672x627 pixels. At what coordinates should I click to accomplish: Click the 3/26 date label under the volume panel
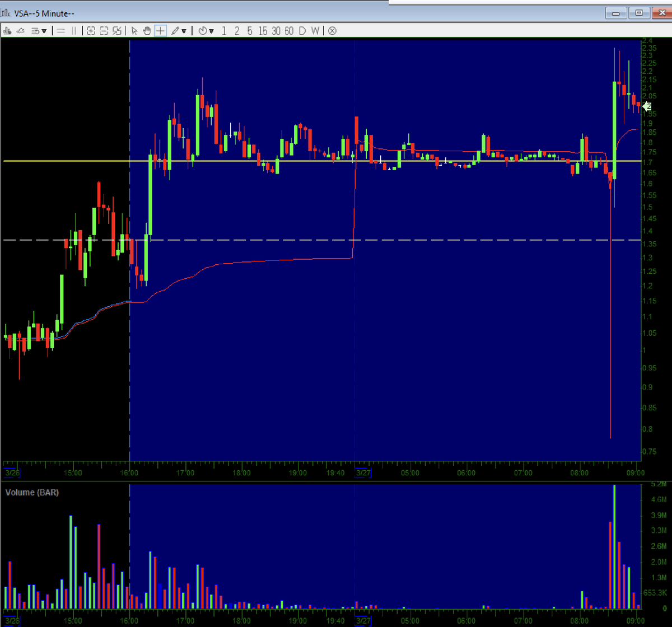coord(11,621)
